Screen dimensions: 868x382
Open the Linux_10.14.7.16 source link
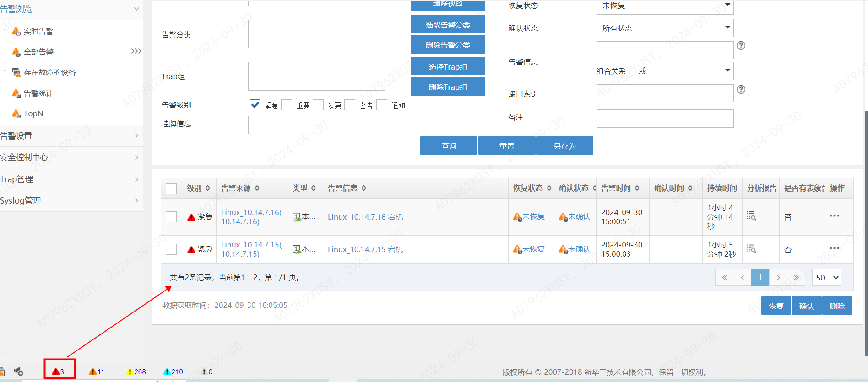(251, 217)
